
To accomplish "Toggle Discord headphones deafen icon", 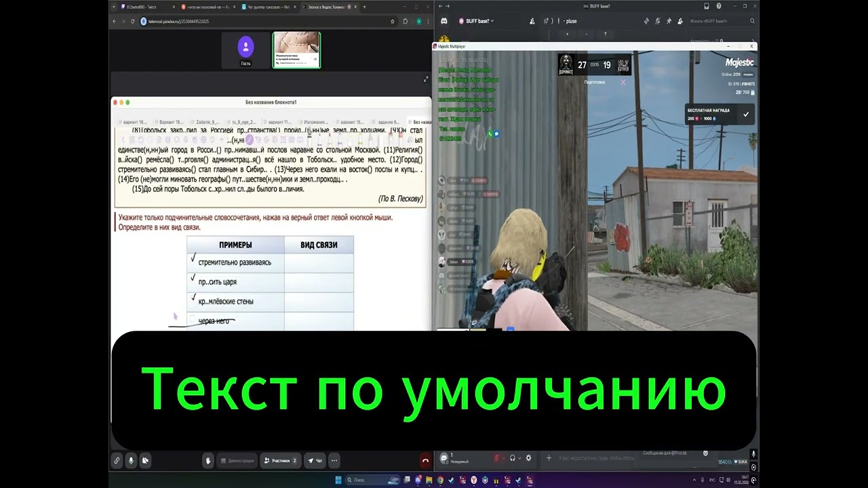I will pyautogui.click(x=513, y=458).
